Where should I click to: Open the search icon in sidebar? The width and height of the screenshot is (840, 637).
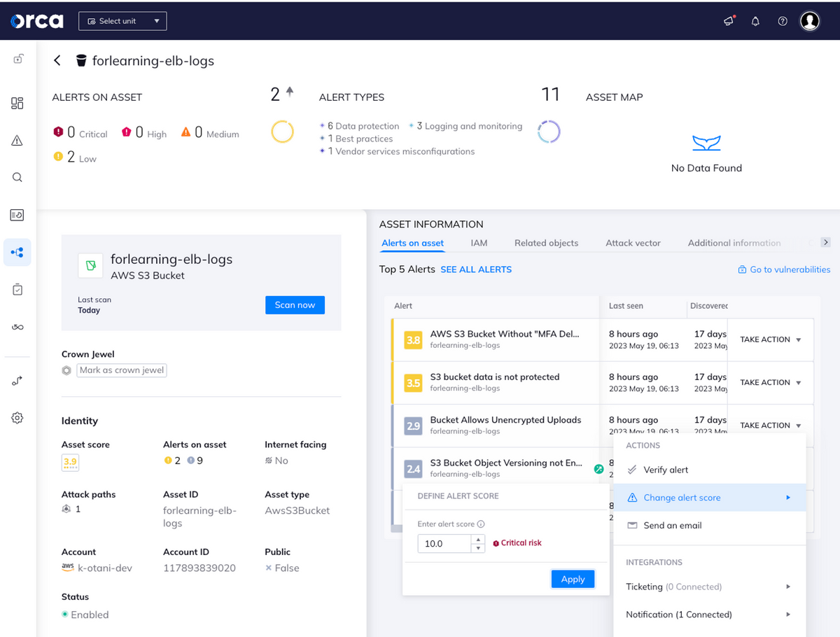tap(17, 178)
